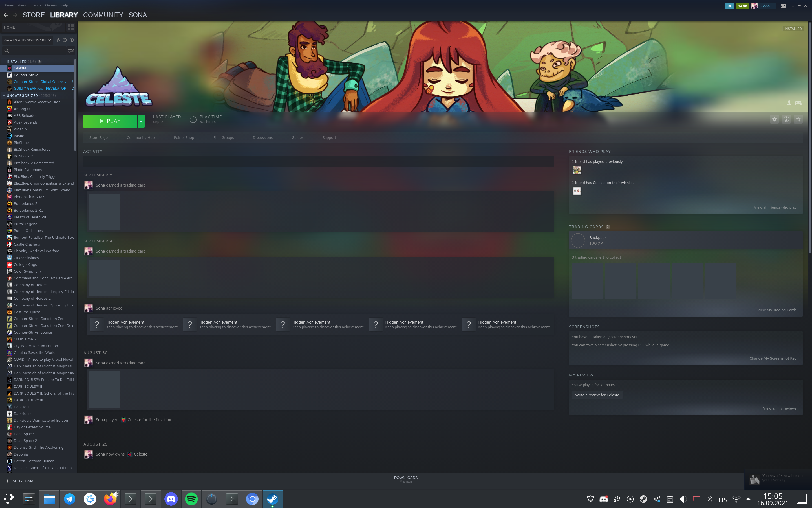
Task: Open the 14 notifications inbox
Action: pyautogui.click(x=743, y=6)
